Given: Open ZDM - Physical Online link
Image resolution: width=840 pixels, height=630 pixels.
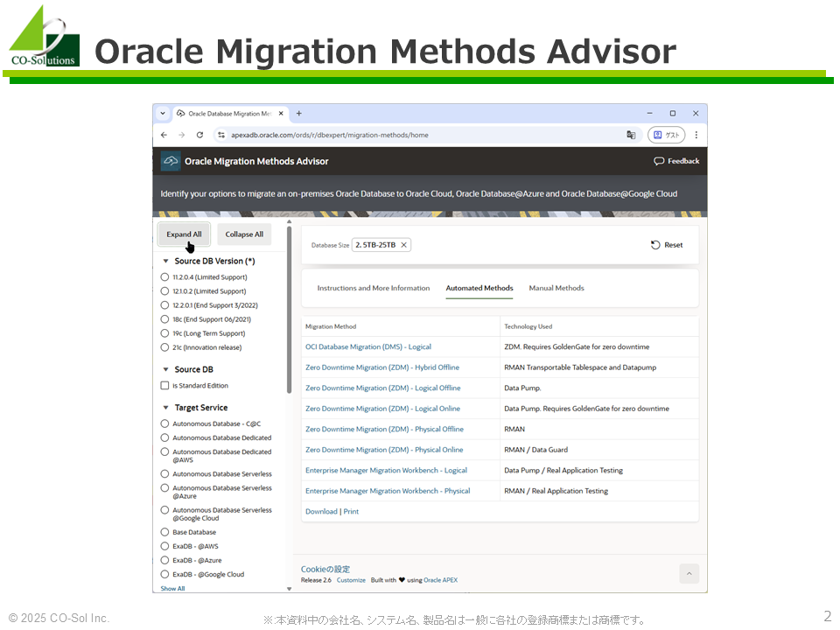Looking at the screenshot, I should 384,450.
